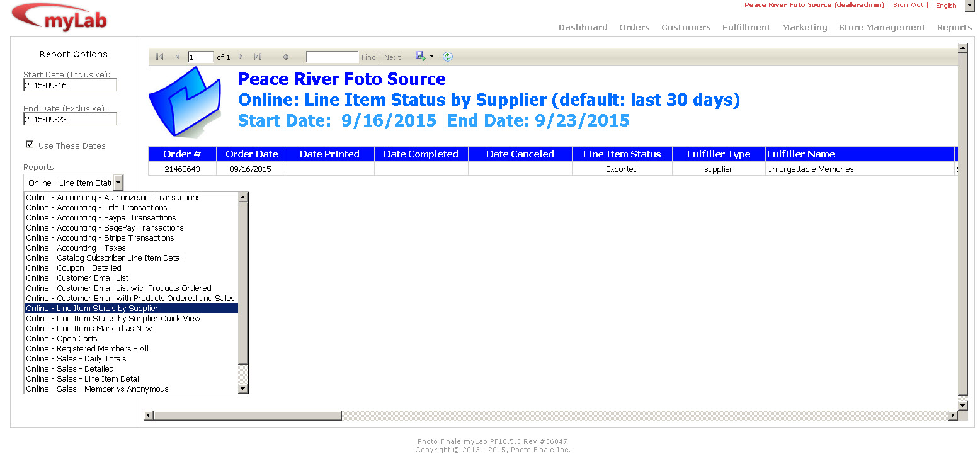Select Online - Sales - Detailed report
Viewport: 980px width, 461px height.
coord(132,368)
